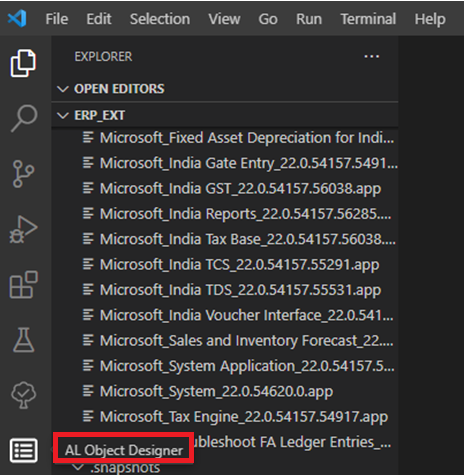Open the Testing flask icon
This screenshot has height=475, width=466.
tap(23, 340)
